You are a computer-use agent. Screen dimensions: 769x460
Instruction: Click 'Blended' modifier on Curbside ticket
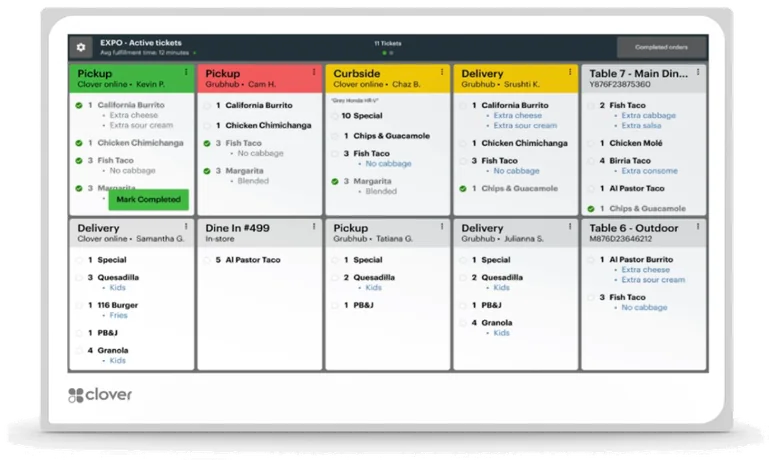381,192
